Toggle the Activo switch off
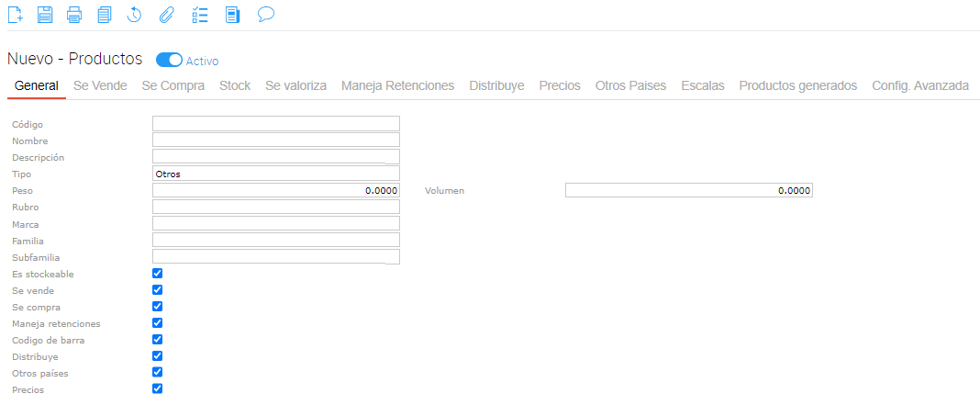This screenshot has height=405, width=980. [x=170, y=61]
